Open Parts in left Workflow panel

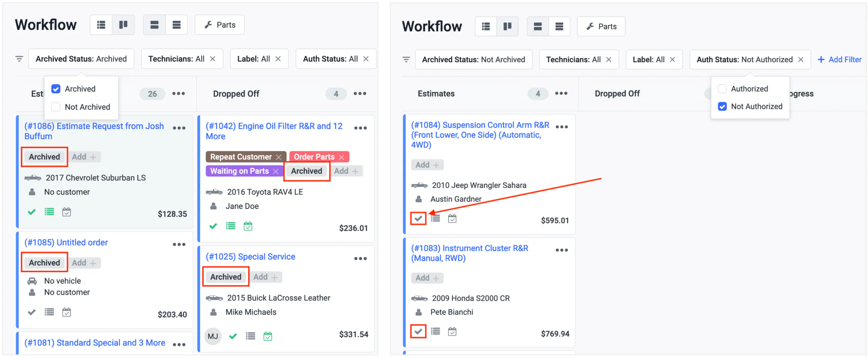point(219,25)
